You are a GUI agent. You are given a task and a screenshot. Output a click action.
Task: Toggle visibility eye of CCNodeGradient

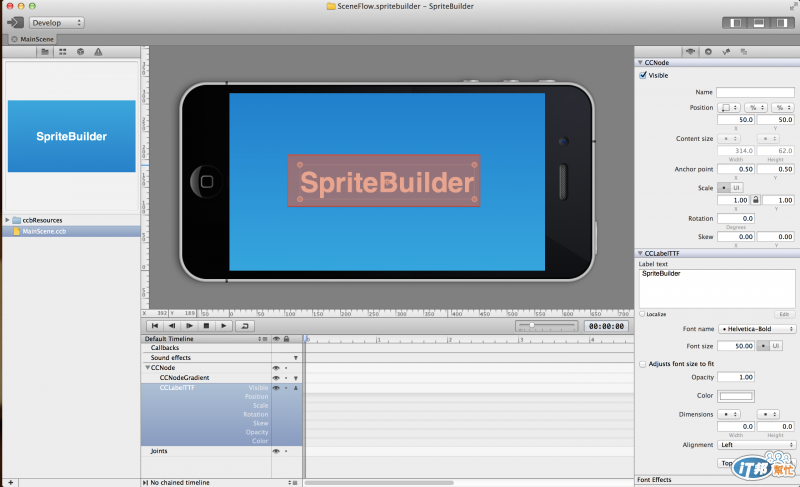point(276,378)
